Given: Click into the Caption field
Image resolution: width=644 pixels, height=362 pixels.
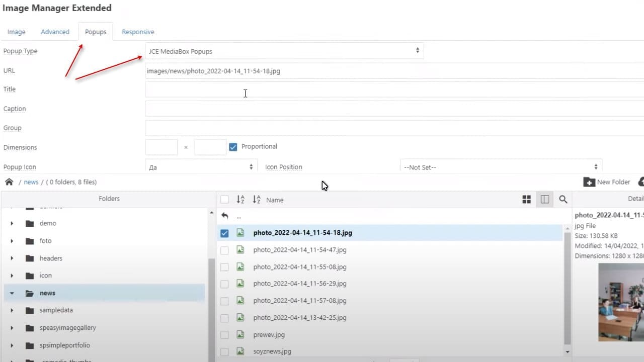Looking at the screenshot, I should click(394, 109).
